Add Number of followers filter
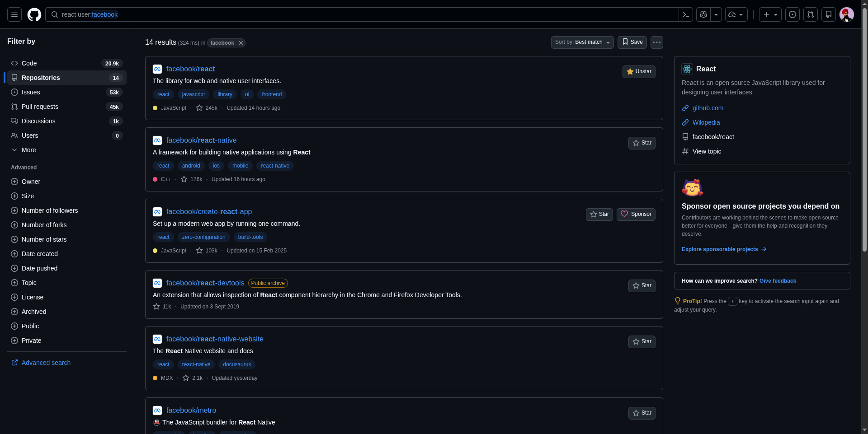868x434 pixels. tap(67, 210)
